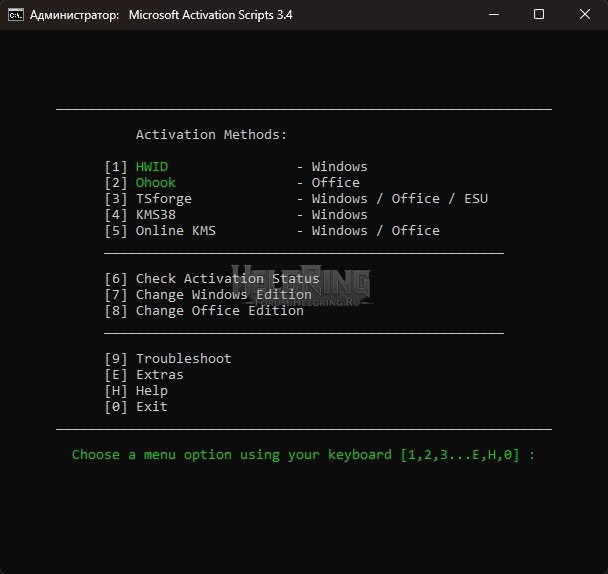
Task: Click the green 'Choose a menu option' prompt
Action: tap(304, 455)
